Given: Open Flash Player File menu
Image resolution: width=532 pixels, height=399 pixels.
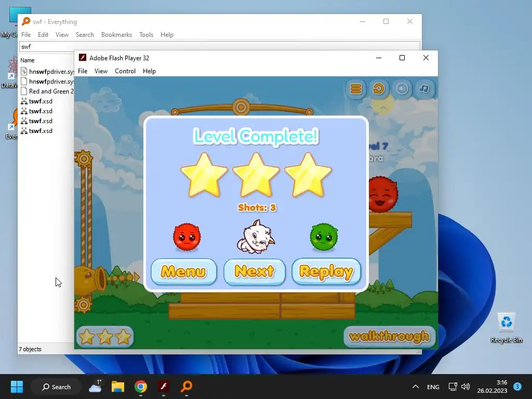Looking at the screenshot, I should pos(83,71).
